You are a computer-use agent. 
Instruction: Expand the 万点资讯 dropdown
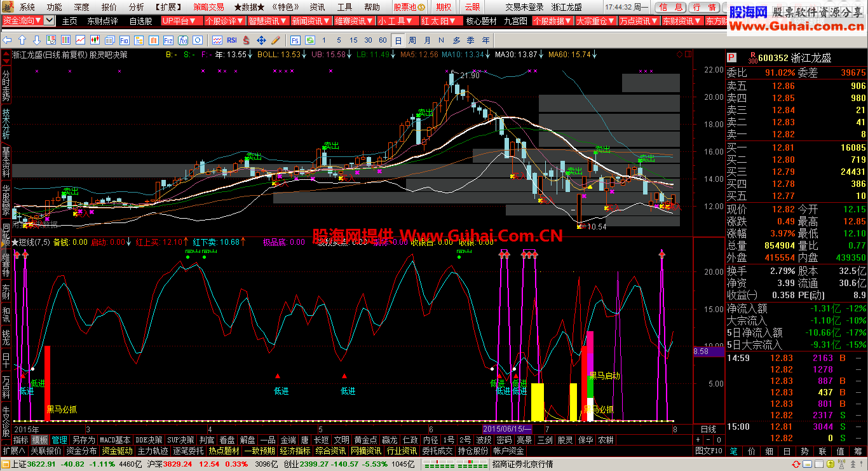[639, 21]
